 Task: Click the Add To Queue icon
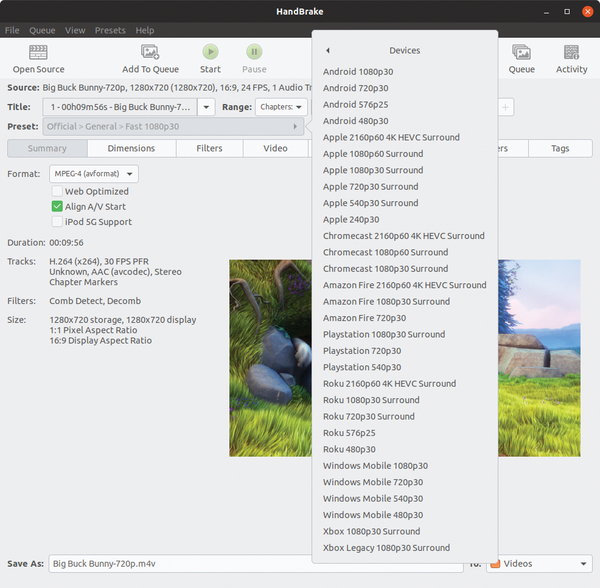pyautogui.click(x=150, y=52)
